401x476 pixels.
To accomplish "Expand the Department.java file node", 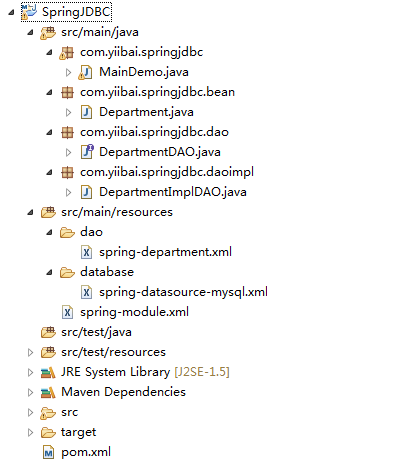I will coord(68,112).
